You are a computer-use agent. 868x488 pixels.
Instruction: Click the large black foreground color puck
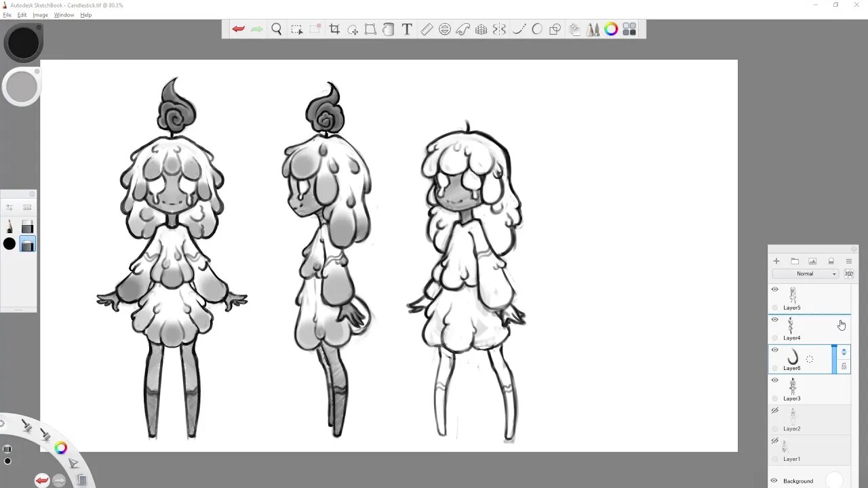(x=23, y=43)
